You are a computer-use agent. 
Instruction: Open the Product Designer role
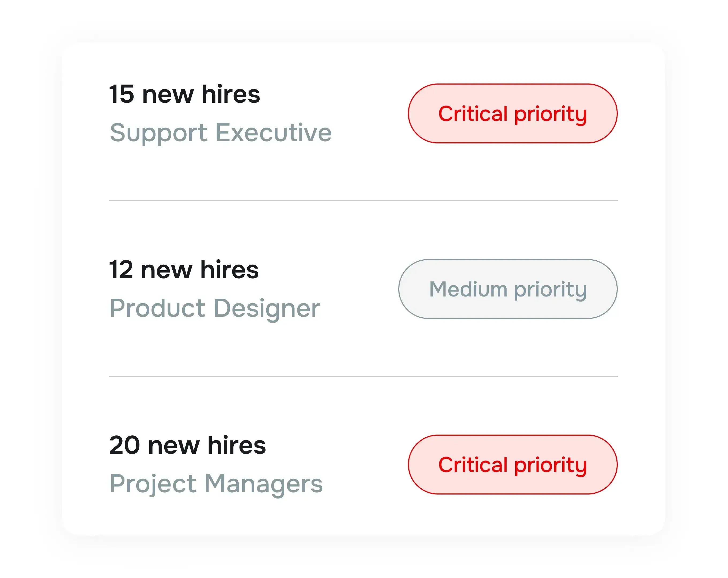(215, 308)
